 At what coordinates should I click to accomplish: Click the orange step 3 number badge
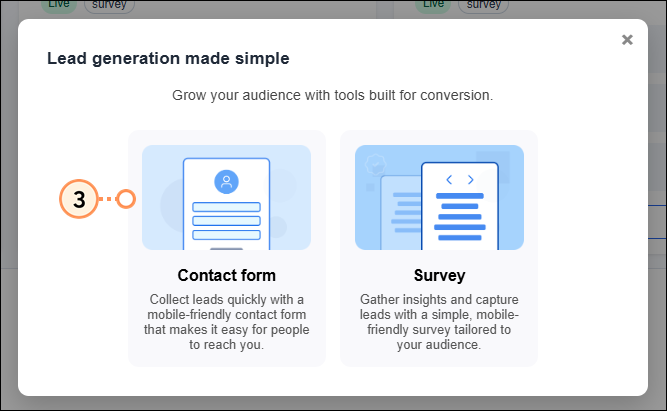click(79, 199)
